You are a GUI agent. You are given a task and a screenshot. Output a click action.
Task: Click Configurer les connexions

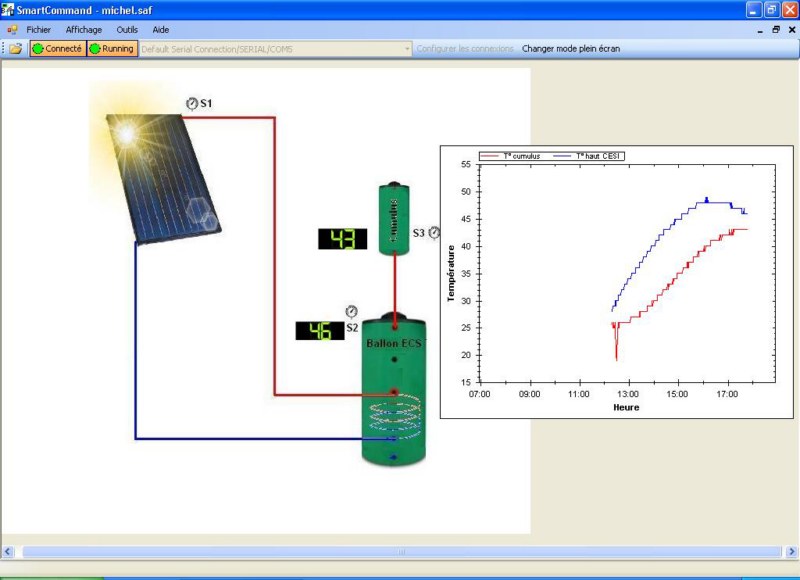pos(465,48)
